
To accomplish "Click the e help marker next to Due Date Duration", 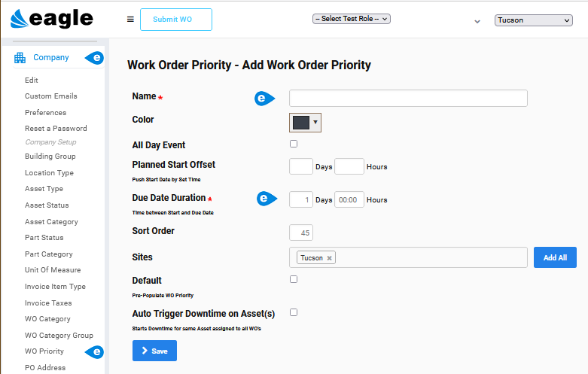I will tap(267, 198).
